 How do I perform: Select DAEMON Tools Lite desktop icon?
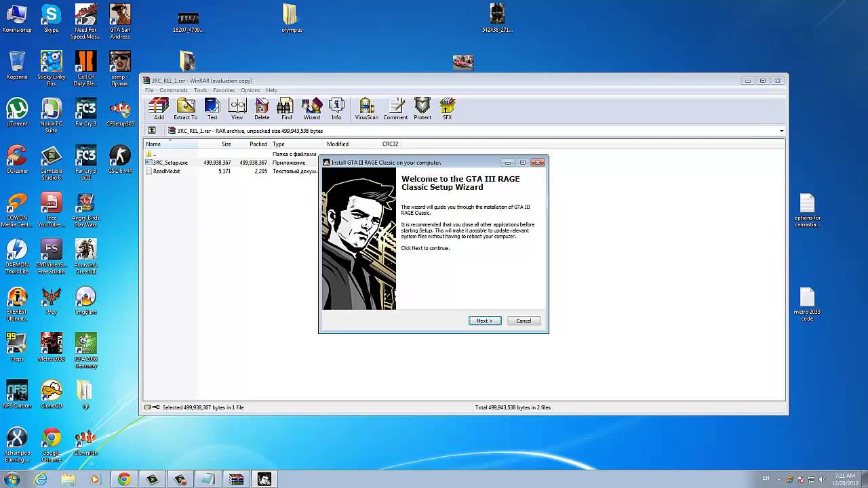[x=17, y=257]
